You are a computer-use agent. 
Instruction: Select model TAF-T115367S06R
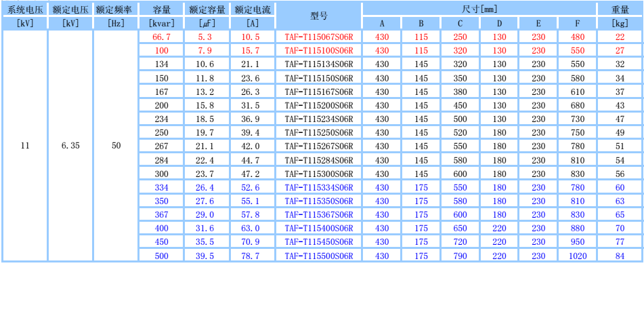click(319, 215)
